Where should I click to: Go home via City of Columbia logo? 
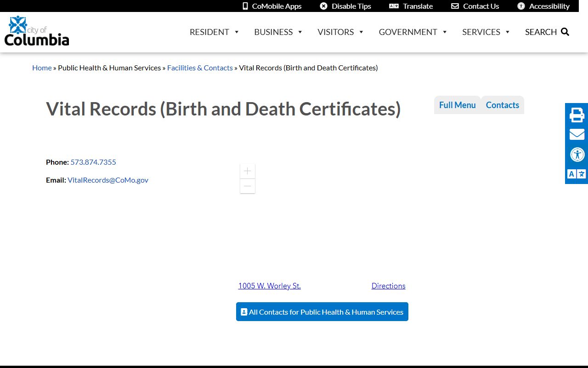click(x=37, y=31)
